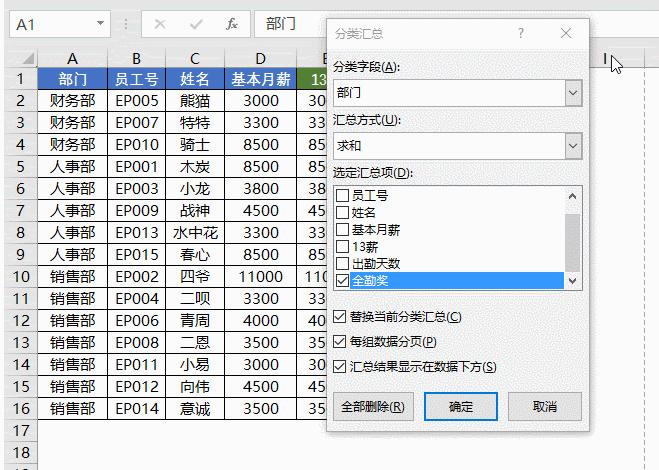
Task: Check the 出勤天数 summary item
Action: tap(343, 264)
